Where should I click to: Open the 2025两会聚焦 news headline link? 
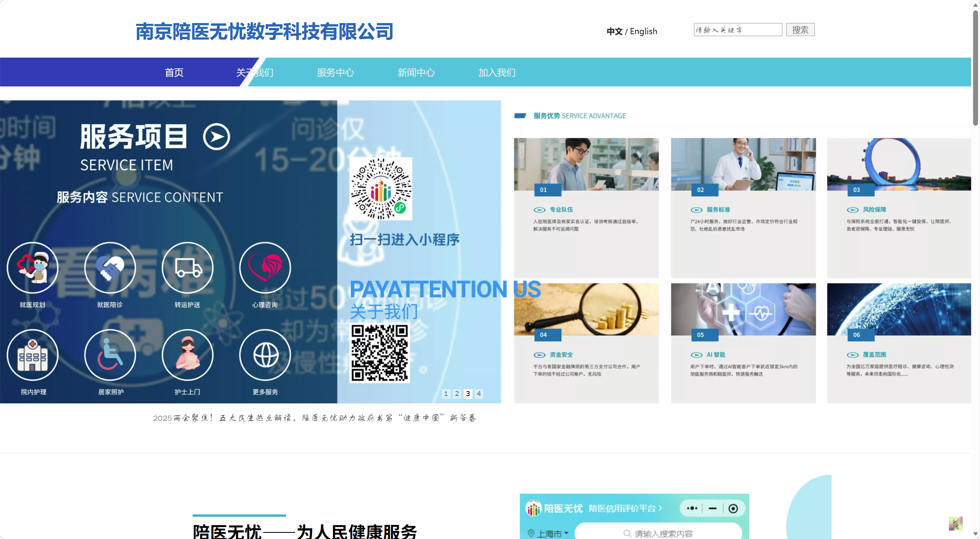(x=314, y=418)
